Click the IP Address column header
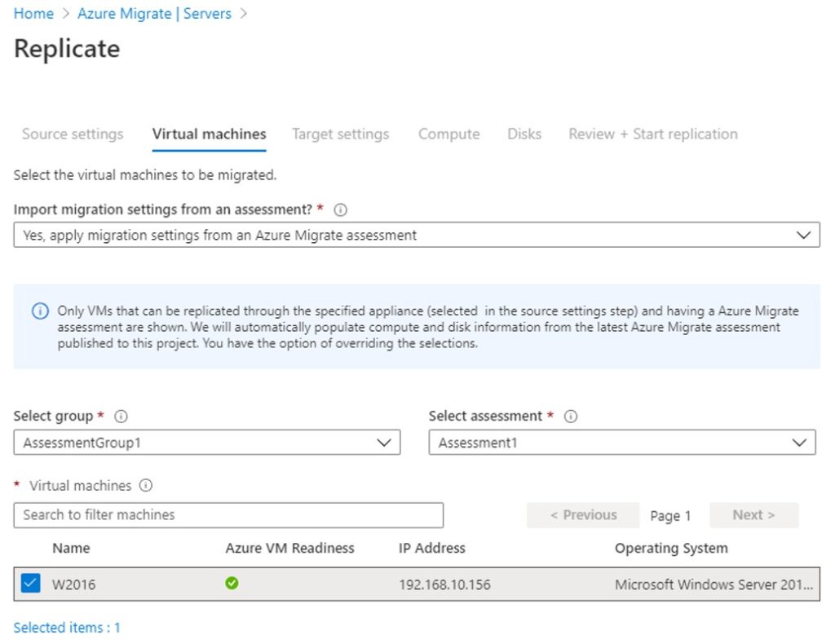Image resolution: width=835 pixels, height=644 pixels. point(432,548)
